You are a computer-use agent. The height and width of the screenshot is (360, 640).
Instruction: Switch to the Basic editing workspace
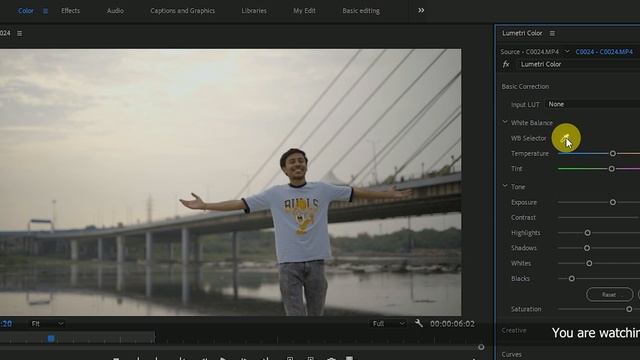click(x=361, y=11)
